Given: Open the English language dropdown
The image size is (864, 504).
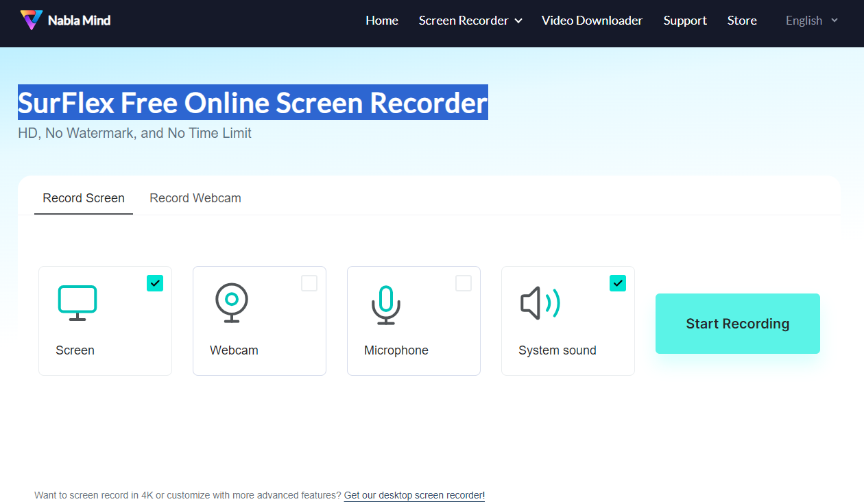Looking at the screenshot, I should click(x=812, y=21).
